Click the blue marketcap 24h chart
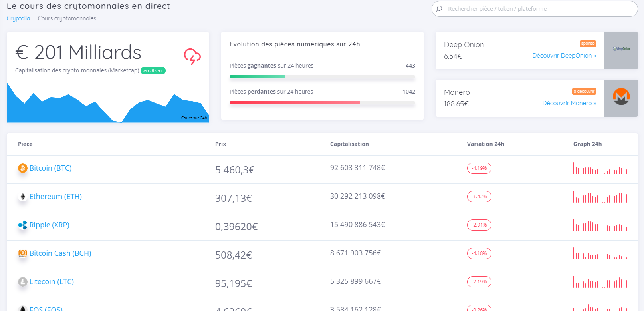 (x=108, y=102)
